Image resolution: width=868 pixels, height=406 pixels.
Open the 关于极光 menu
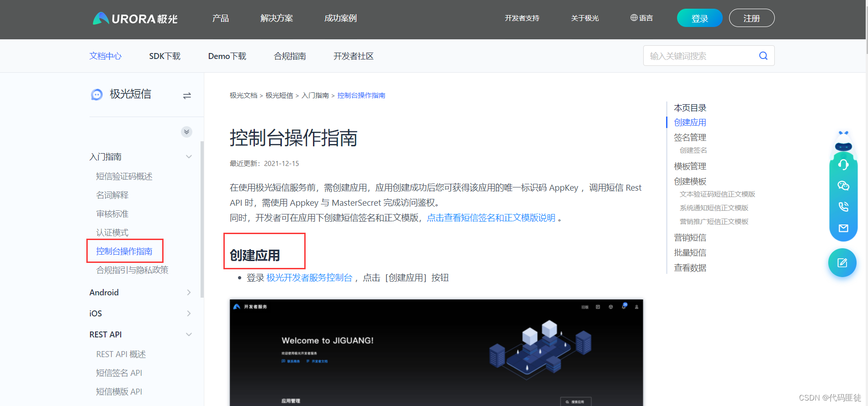[x=585, y=18]
